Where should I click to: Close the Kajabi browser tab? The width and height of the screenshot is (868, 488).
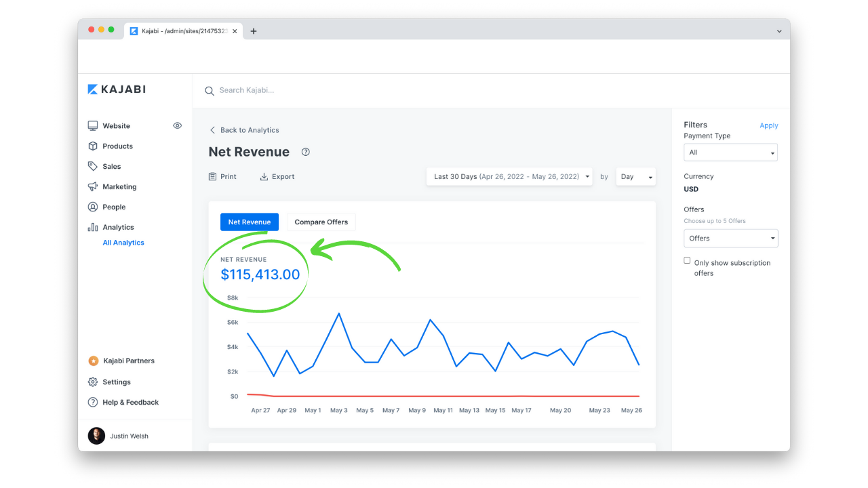pos(235,31)
